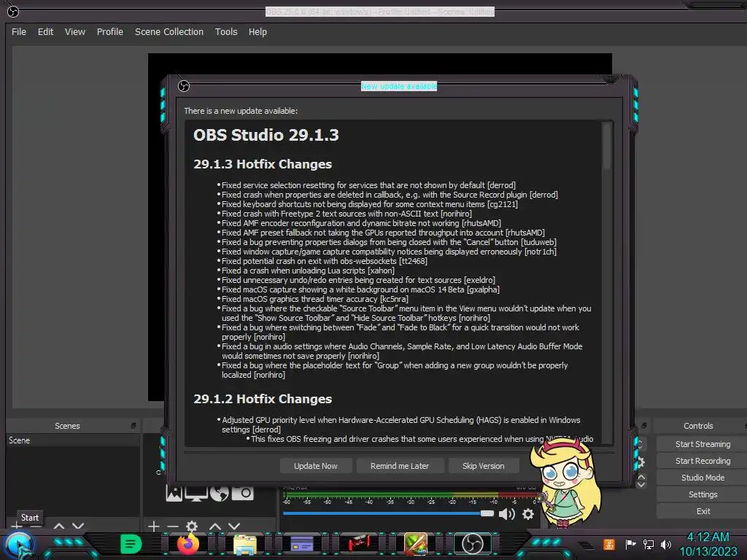This screenshot has width=747, height=560.
Task: Adjust the Mic/Aux volume slider handle
Action: point(487,513)
